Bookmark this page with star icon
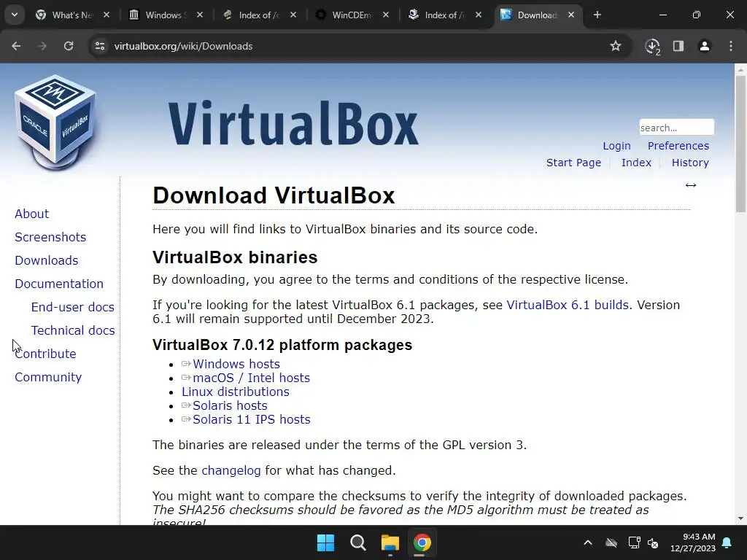The height and width of the screenshot is (560, 747). tap(616, 46)
